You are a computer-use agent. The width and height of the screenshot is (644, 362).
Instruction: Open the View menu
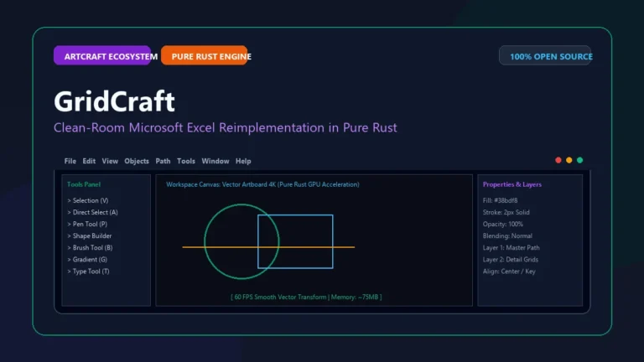pos(110,161)
